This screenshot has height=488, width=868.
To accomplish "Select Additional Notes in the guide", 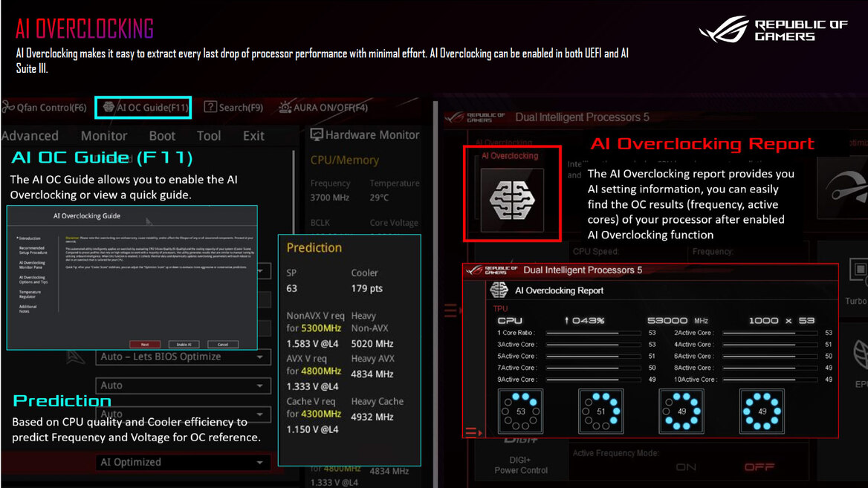I will (27, 309).
